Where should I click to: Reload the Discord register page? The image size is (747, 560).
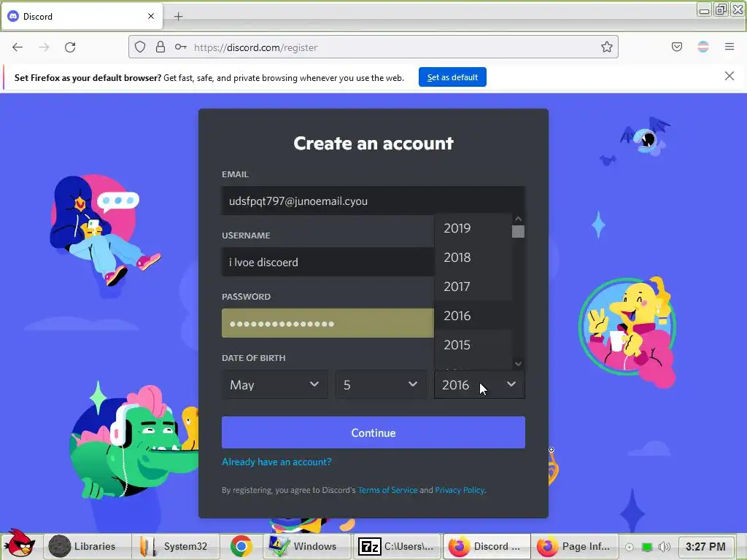point(70,47)
